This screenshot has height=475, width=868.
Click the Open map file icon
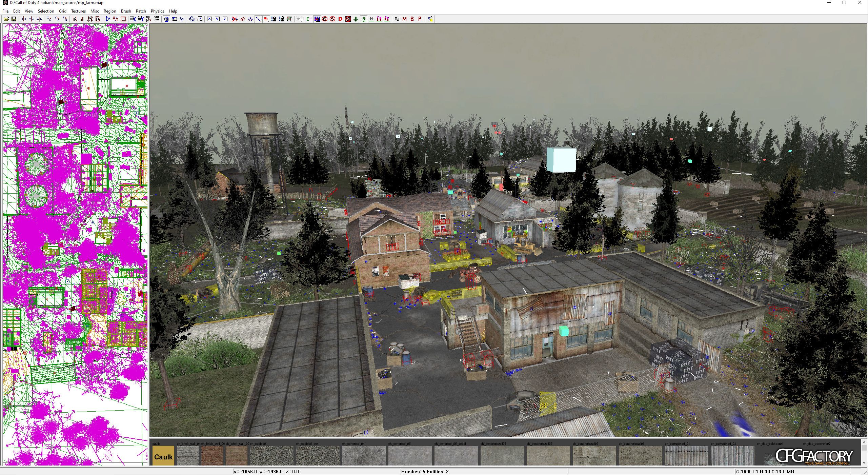[6, 19]
